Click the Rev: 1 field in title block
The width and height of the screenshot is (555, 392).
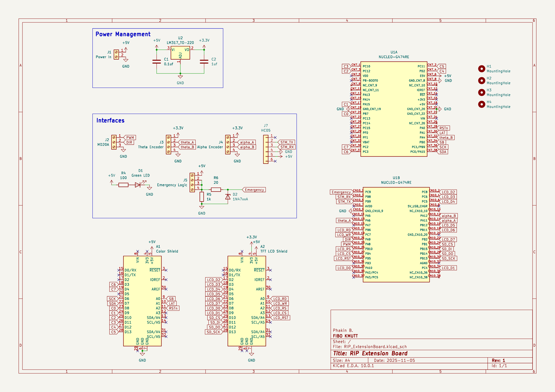coord(498,360)
